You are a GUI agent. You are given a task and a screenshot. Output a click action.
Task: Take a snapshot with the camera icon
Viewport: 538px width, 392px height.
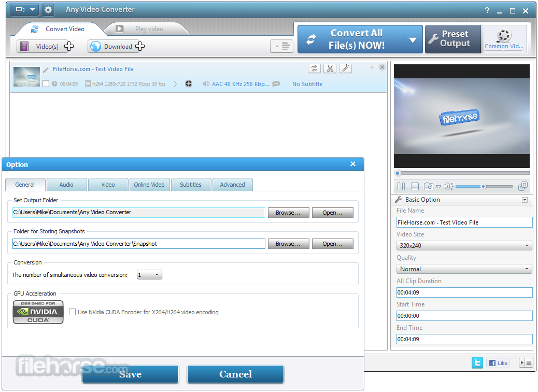point(429,186)
